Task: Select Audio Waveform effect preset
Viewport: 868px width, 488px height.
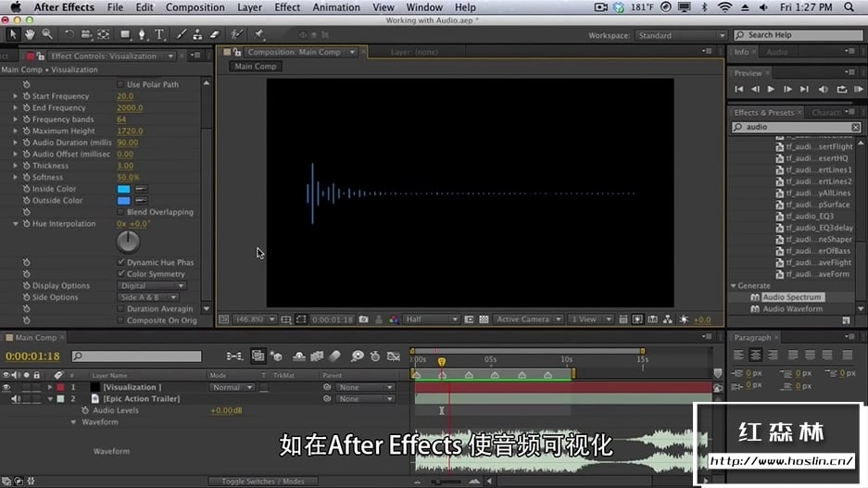Action: 792,308
